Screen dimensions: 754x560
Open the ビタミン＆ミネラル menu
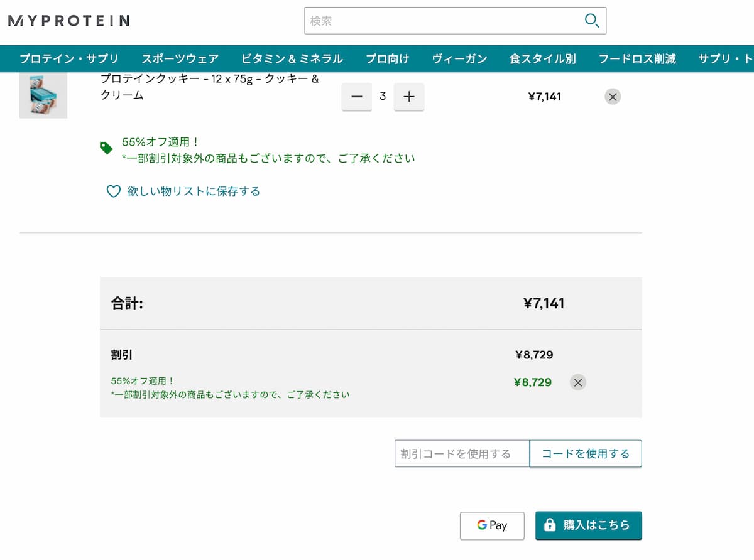[x=292, y=59]
